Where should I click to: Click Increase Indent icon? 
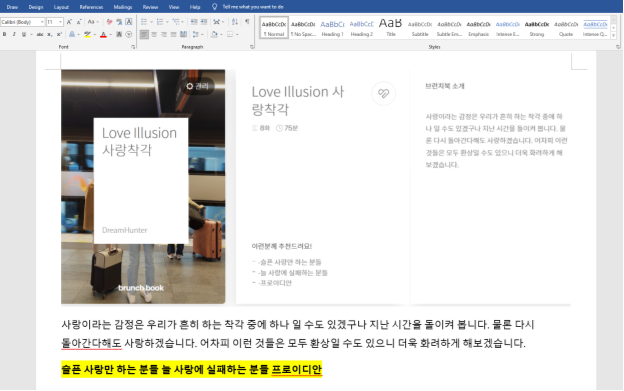click(x=204, y=22)
